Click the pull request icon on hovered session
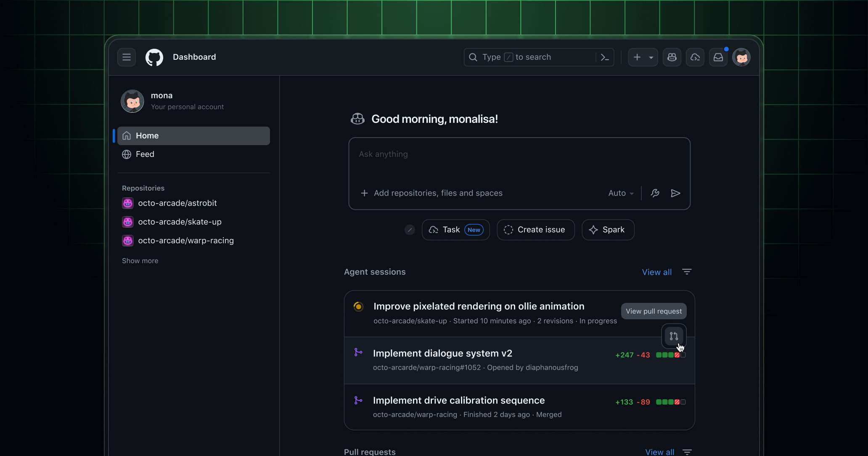 673,336
